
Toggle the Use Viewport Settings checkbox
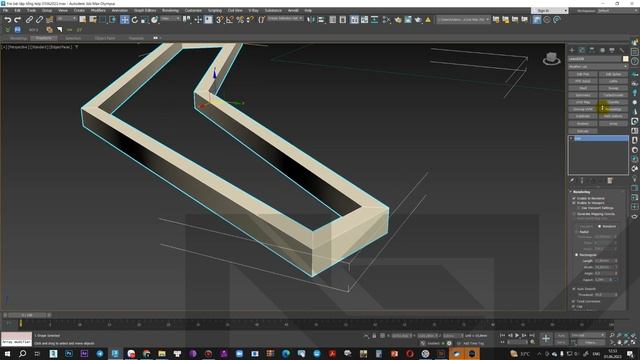pos(579,208)
